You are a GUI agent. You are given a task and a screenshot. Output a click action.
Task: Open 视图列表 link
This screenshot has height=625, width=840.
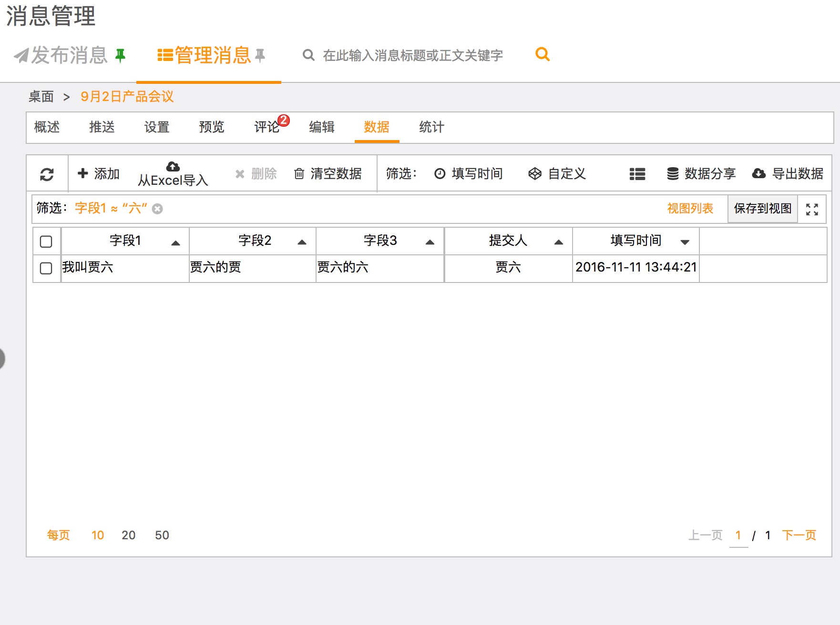690,209
